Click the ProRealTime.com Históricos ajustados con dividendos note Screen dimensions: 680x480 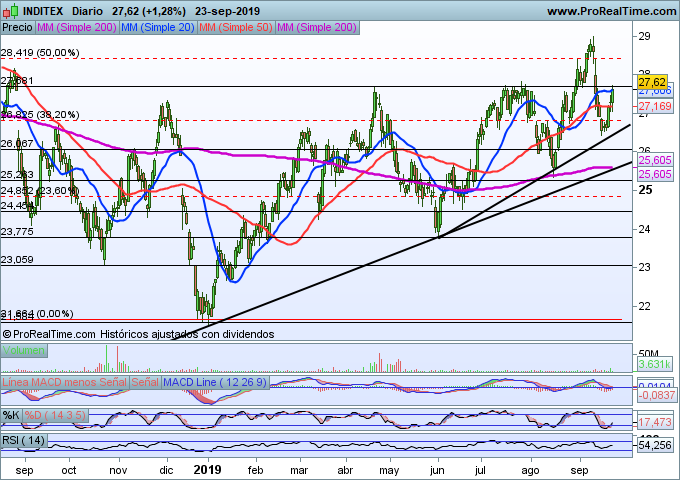point(138,334)
